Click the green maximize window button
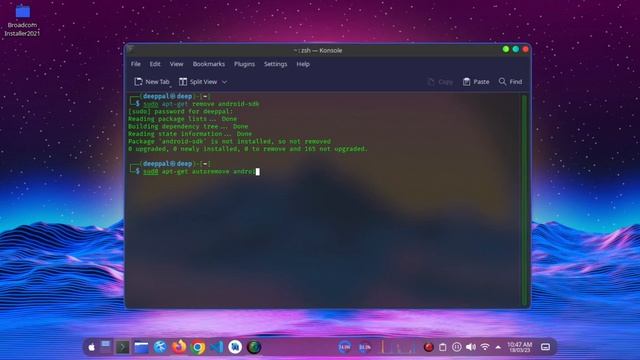 (506, 49)
